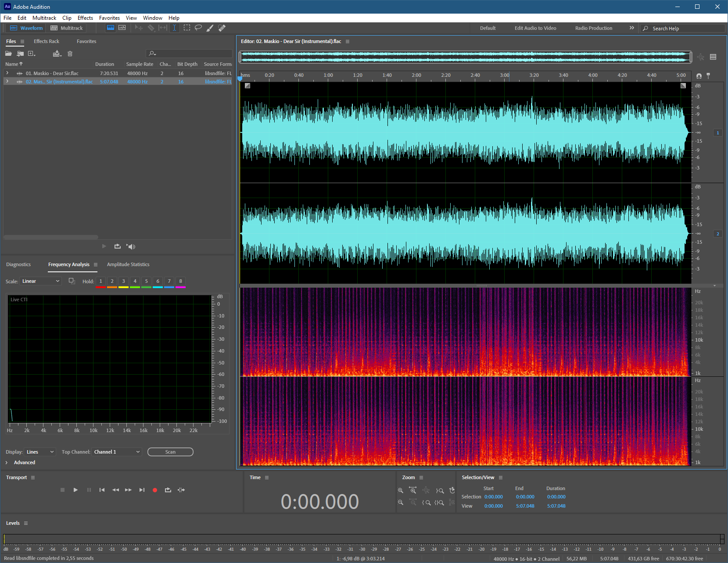Switch to the Diagnostics tab

click(x=18, y=264)
